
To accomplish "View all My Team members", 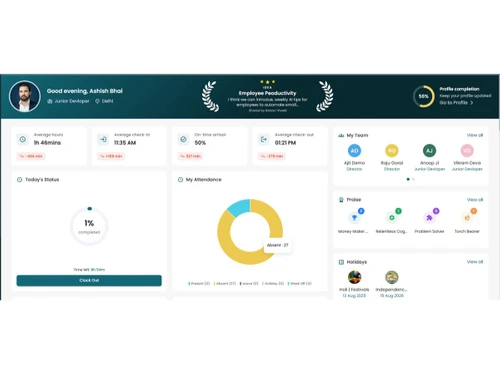I will pos(475,135).
